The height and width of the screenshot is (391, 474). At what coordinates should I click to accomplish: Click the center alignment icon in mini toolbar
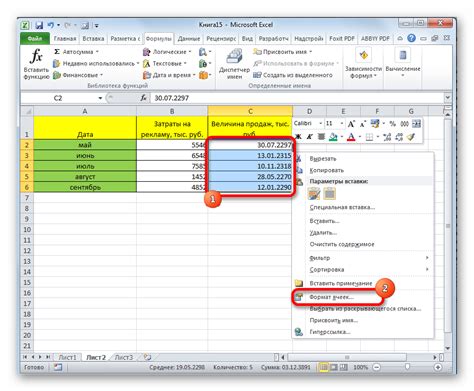click(x=321, y=137)
